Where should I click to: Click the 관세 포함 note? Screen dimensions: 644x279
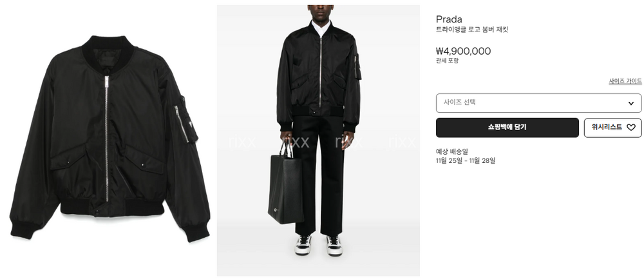coord(447,61)
